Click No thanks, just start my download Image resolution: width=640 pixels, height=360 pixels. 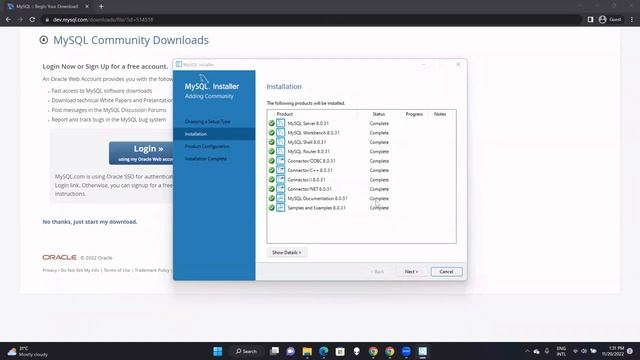coord(90,222)
